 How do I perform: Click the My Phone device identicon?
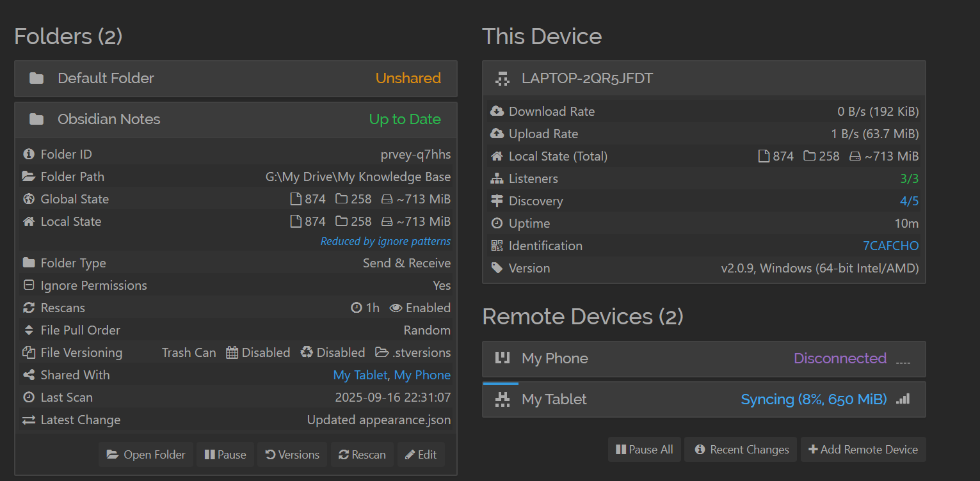coord(502,358)
